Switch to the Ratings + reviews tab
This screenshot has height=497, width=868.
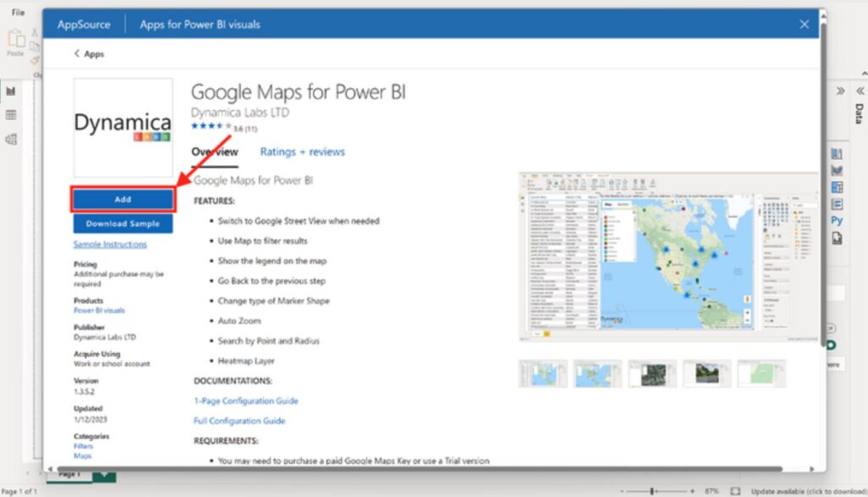302,152
